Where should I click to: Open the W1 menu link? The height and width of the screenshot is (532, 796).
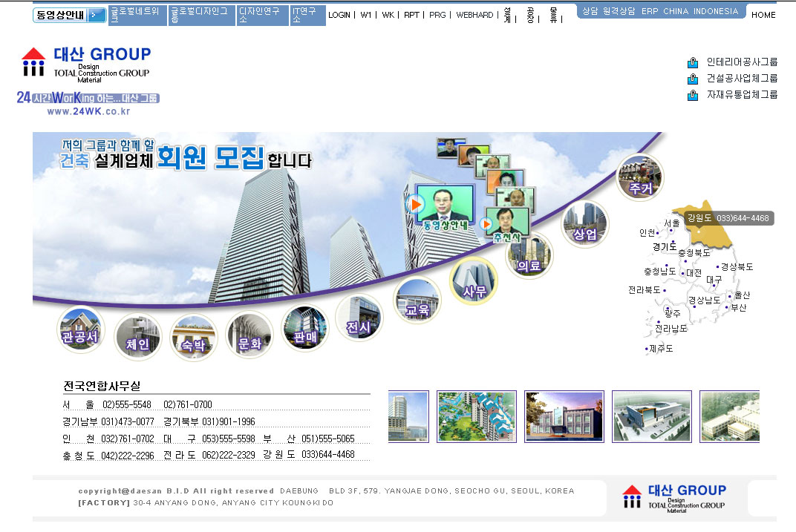pyautogui.click(x=366, y=16)
